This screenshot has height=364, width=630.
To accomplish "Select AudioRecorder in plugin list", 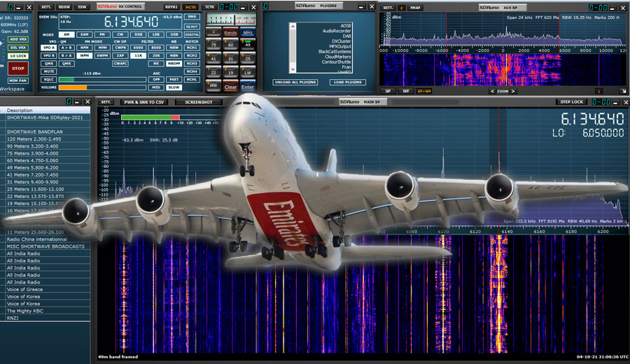I will click(x=337, y=31).
